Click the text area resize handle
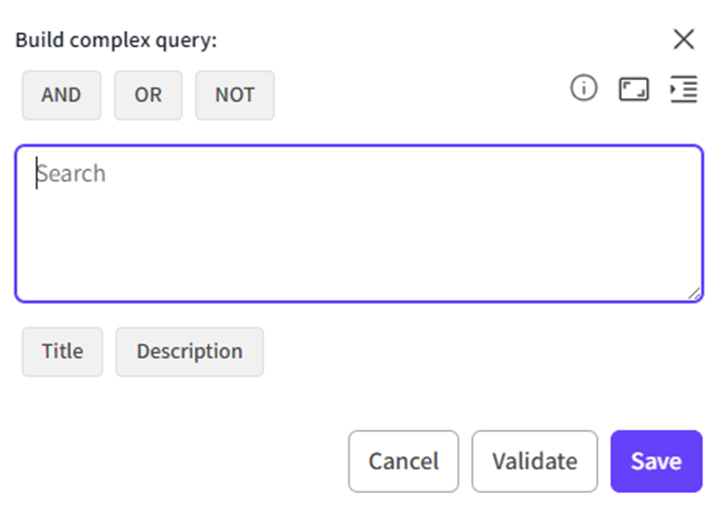The image size is (723, 513). tap(694, 293)
